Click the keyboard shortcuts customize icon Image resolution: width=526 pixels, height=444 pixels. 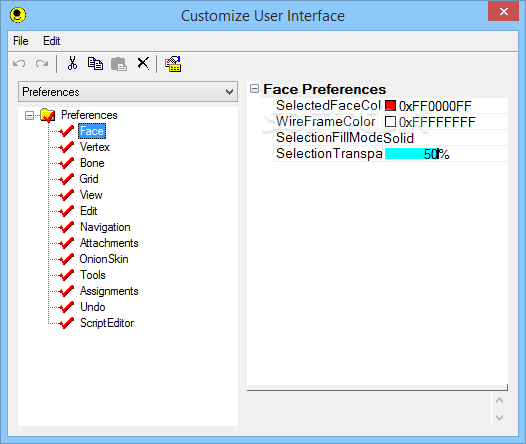(173, 64)
